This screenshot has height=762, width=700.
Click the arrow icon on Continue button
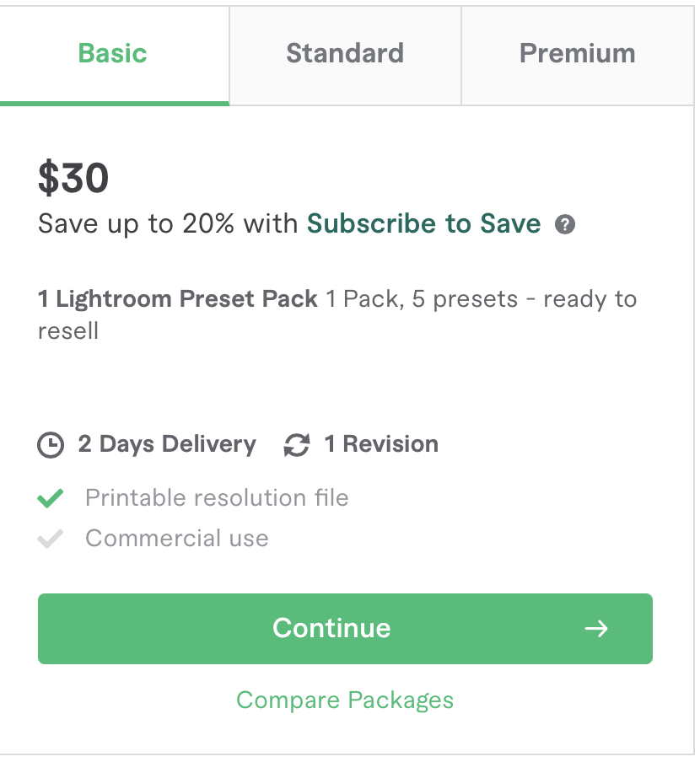(596, 629)
